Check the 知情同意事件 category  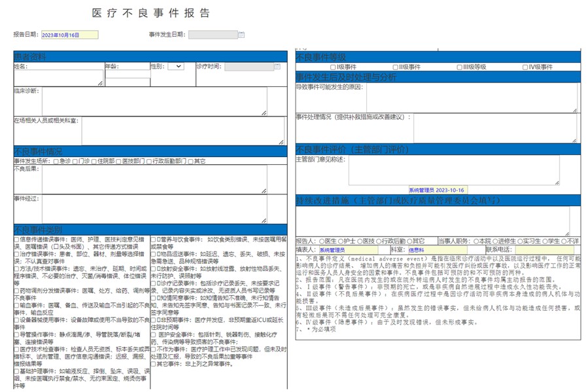click(153, 298)
